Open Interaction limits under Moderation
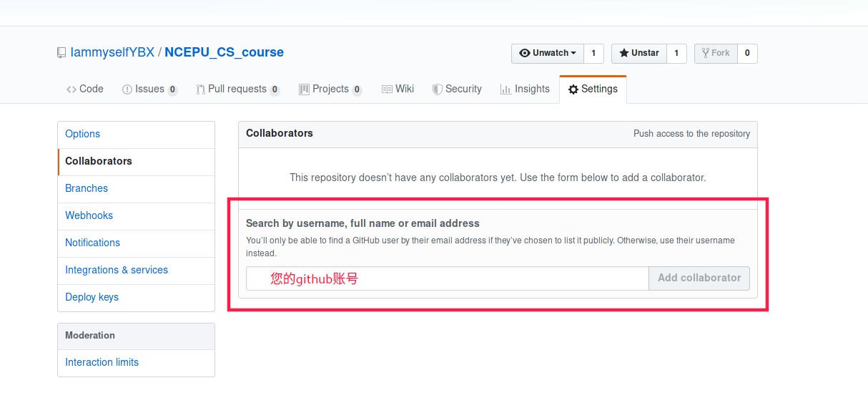 click(x=136, y=363)
